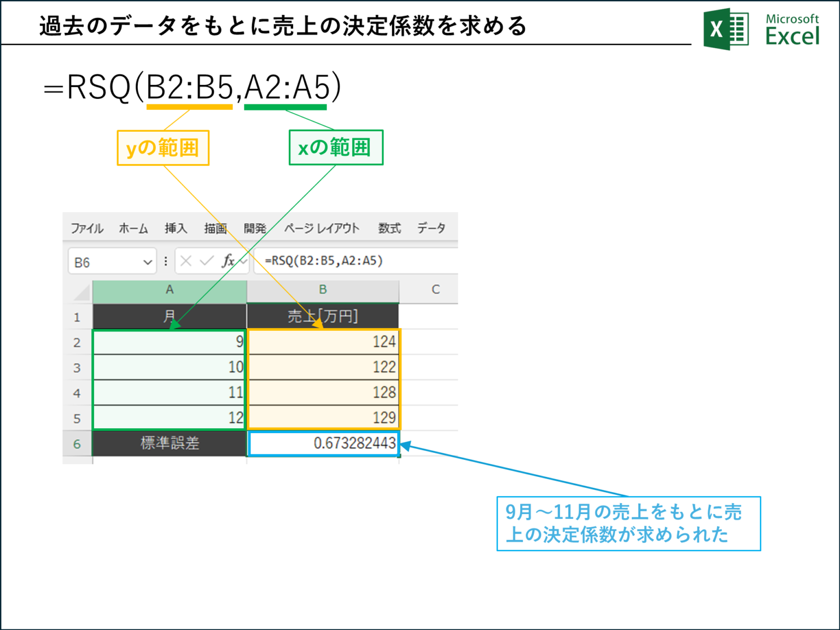Open the ファイル menu
840x630 pixels.
coord(87,229)
